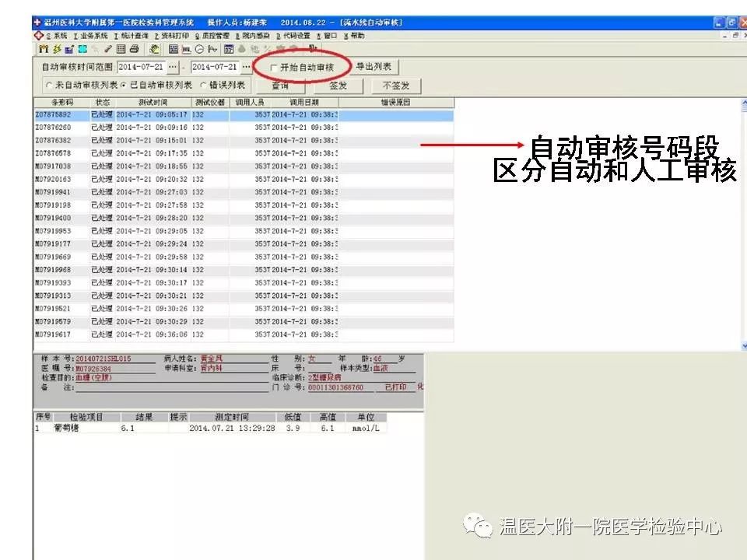Enable the 开始自动审核 checkbox
The image size is (747, 560).
tap(273, 68)
